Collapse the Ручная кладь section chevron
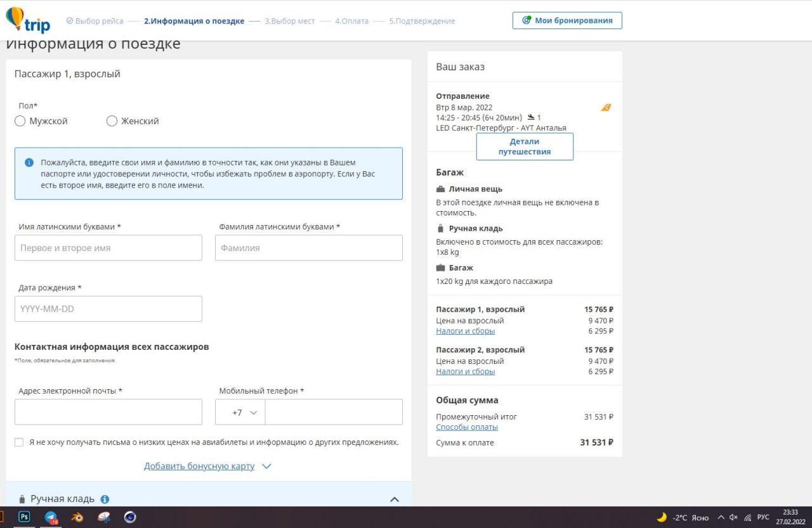This screenshot has width=812, height=528. [x=395, y=499]
